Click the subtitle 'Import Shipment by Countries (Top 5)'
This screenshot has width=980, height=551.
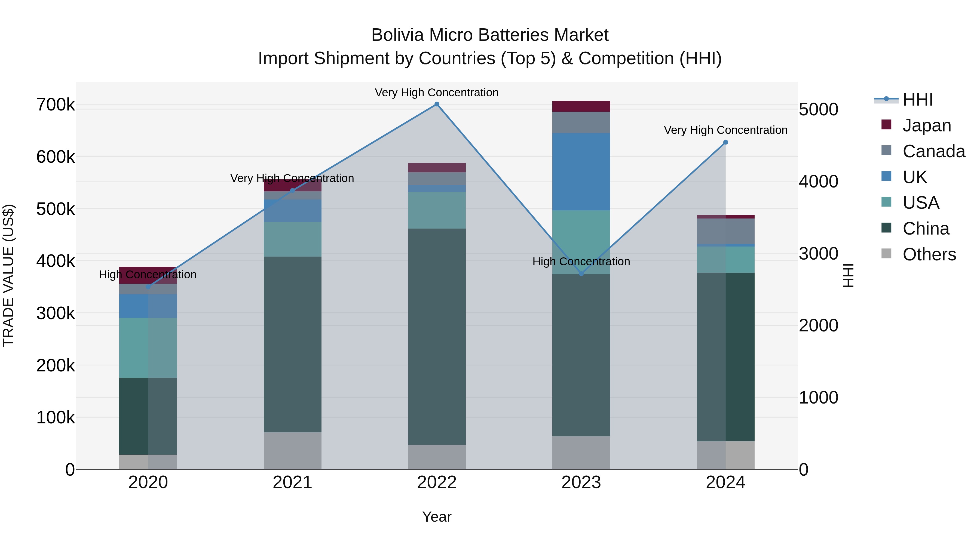[407, 59]
